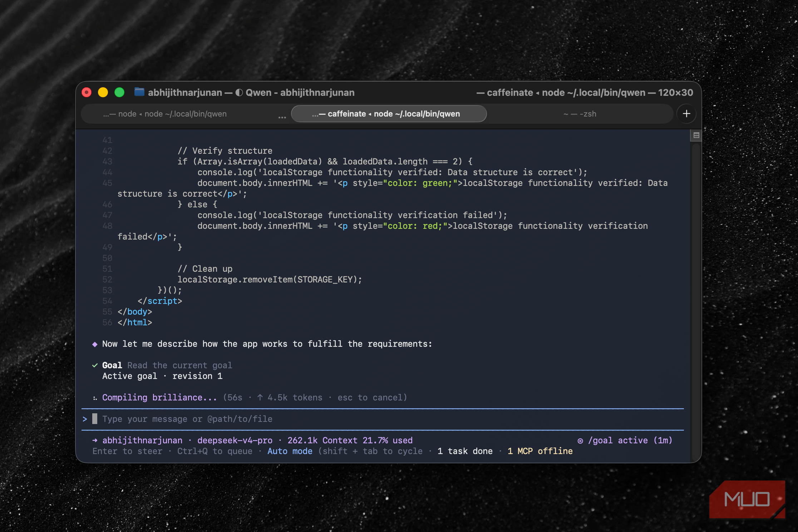
Task: Click 'localStorage.removeItem(STORAGE_KEY);' code line
Action: click(270, 280)
